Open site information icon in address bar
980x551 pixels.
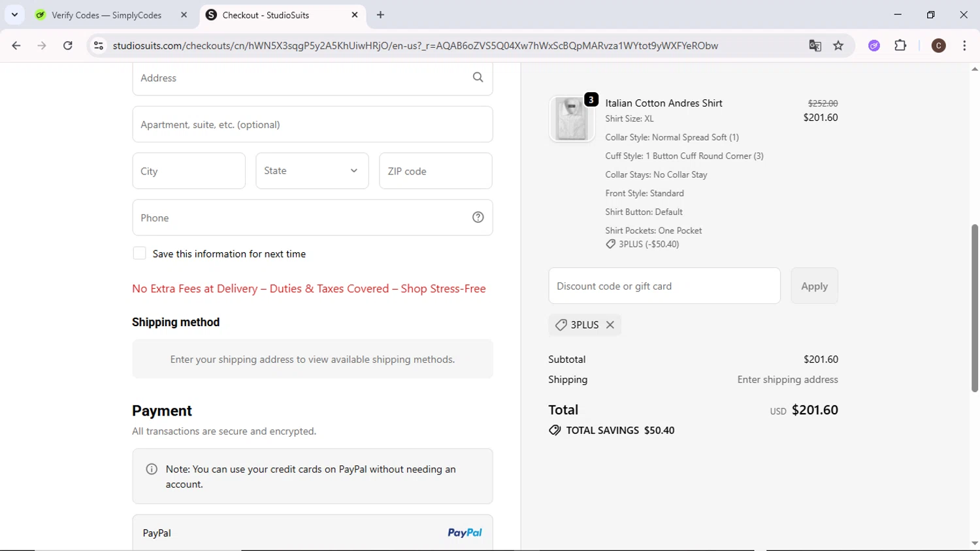99,46
